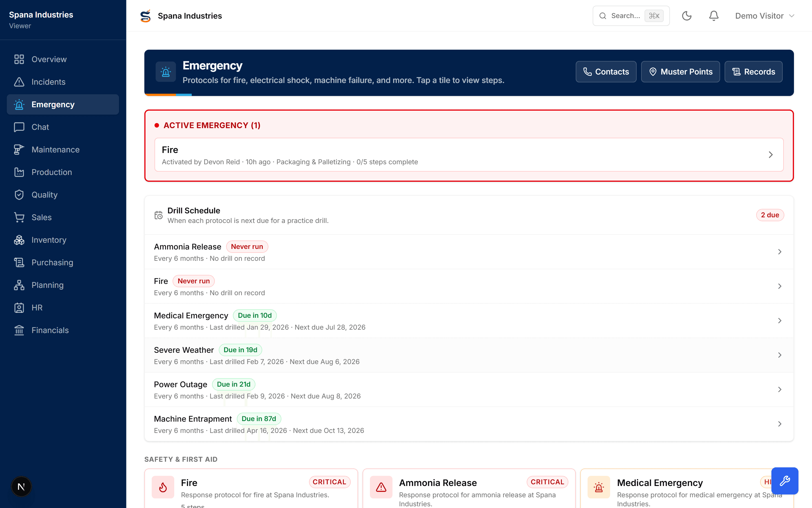Screen dimensions: 812x508
Task: Click Machine Entrapment drill name
Action: pos(193,419)
